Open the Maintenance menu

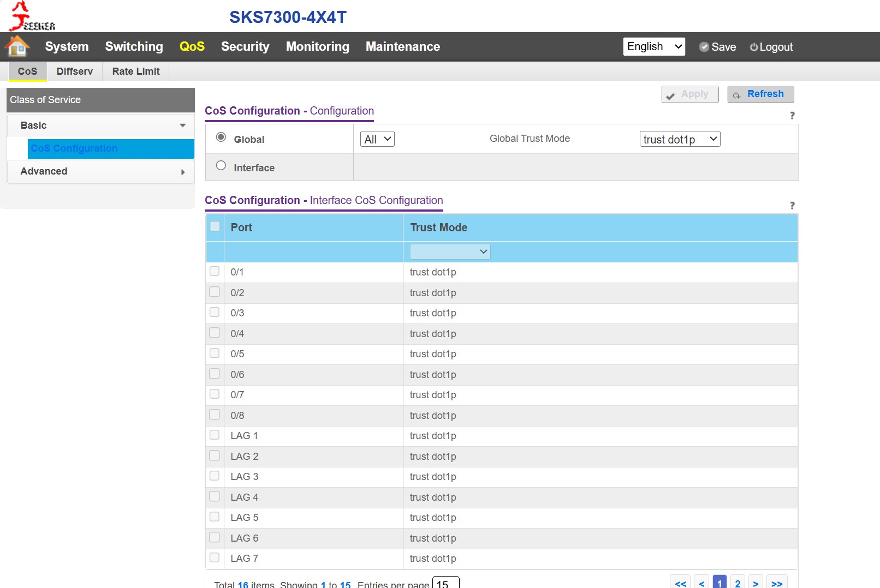[x=403, y=46]
